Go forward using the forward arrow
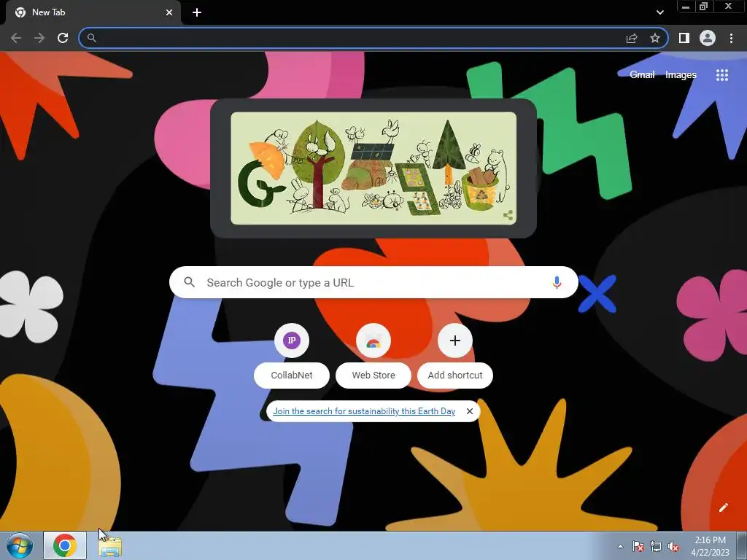 tap(39, 38)
